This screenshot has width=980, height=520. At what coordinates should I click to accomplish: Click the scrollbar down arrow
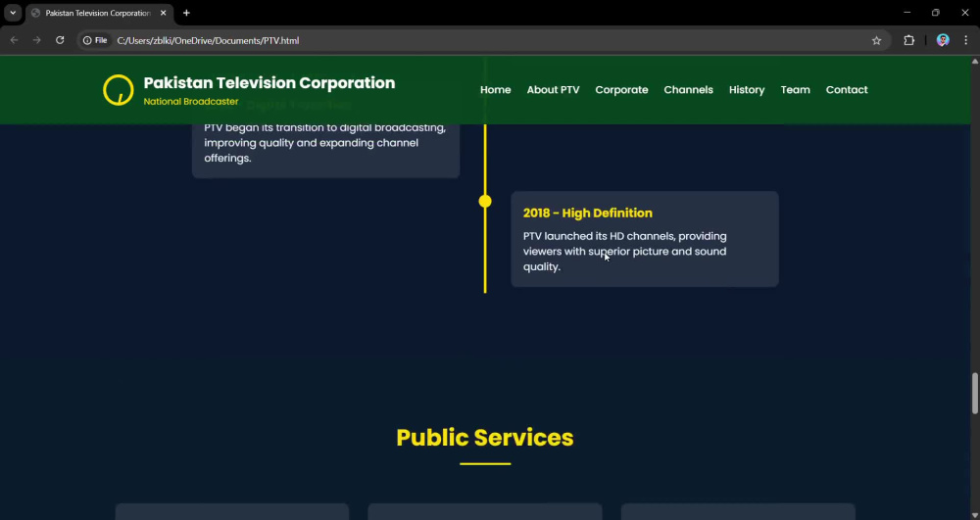click(x=974, y=515)
